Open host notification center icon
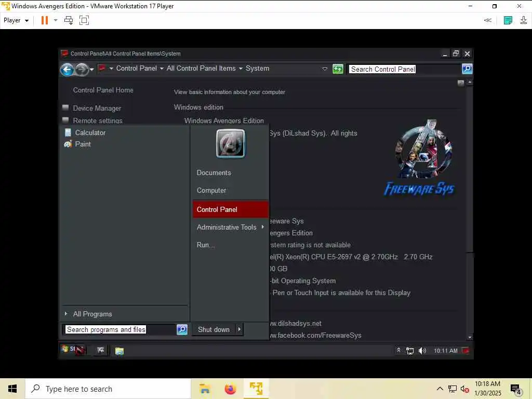This screenshot has height=399, width=532. click(515, 389)
